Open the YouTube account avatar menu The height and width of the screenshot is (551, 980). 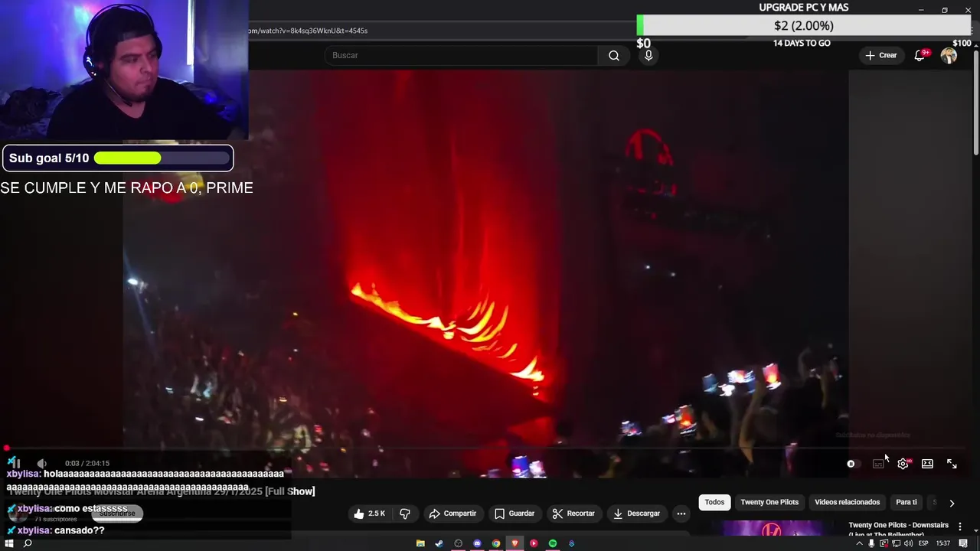(949, 55)
